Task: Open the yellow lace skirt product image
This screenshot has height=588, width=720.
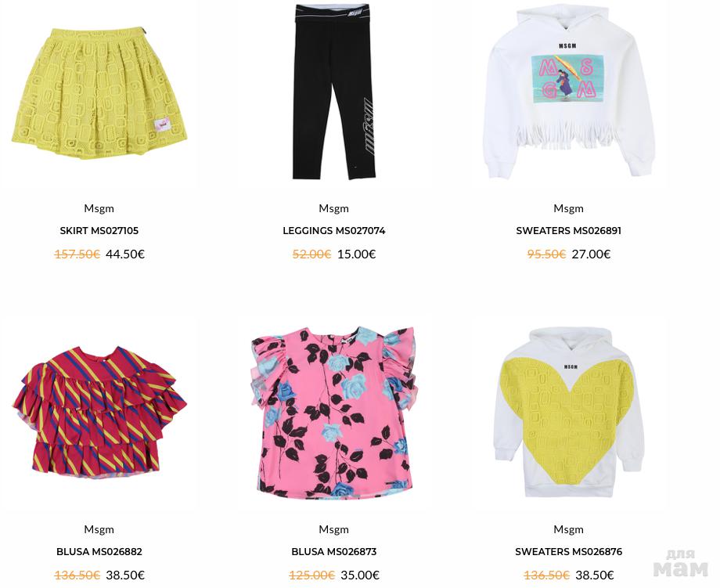Action: pyautogui.click(x=99, y=94)
